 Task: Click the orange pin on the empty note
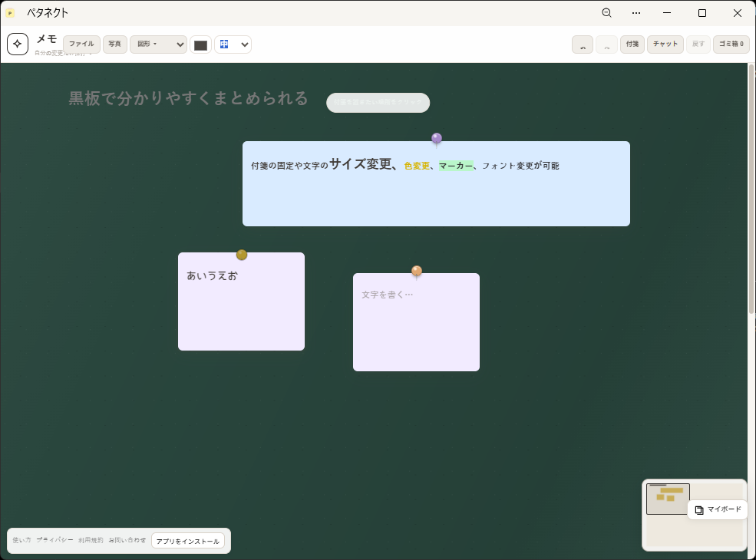coord(417,271)
